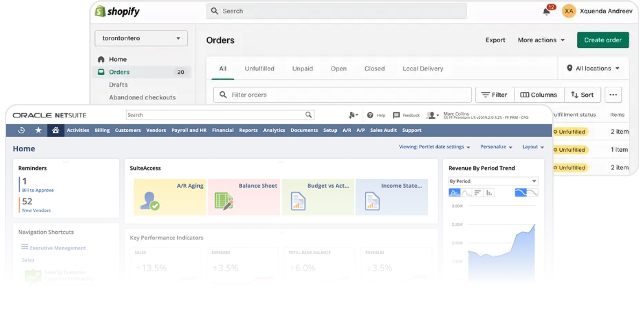
Task: Open the New Vendors reminder link
Action: pos(36,210)
